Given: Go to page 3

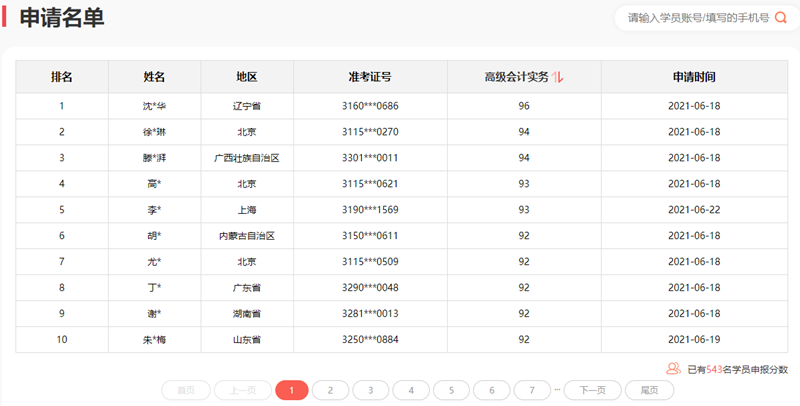Looking at the screenshot, I should pos(370,390).
